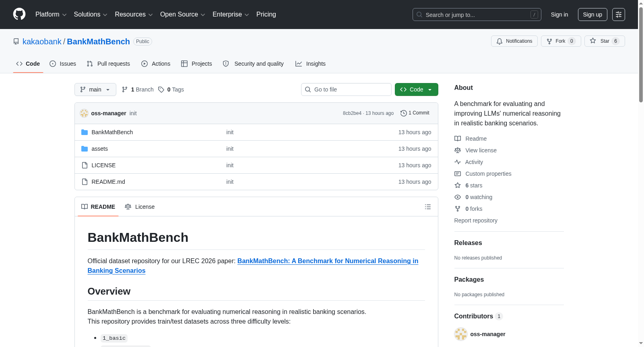Click the Activity pulse icon
This screenshot has height=347, width=644.
pyautogui.click(x=458, y=162)
